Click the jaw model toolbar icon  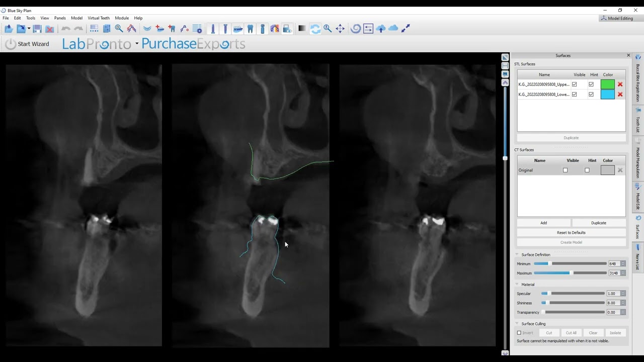(238, 29)
